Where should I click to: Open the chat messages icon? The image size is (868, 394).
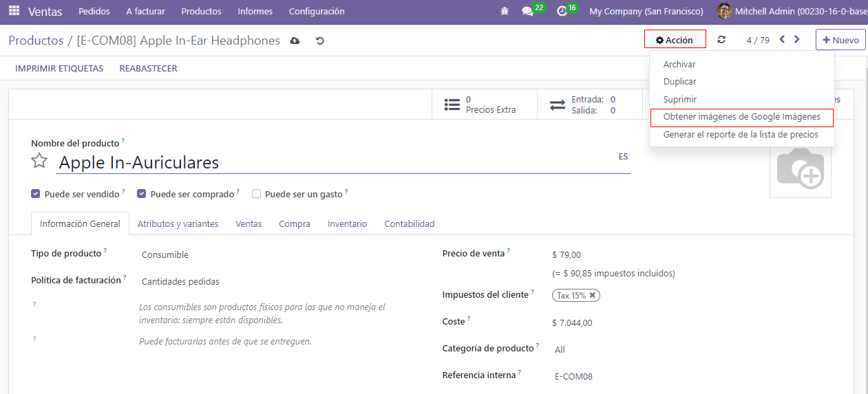pos(528,12)
